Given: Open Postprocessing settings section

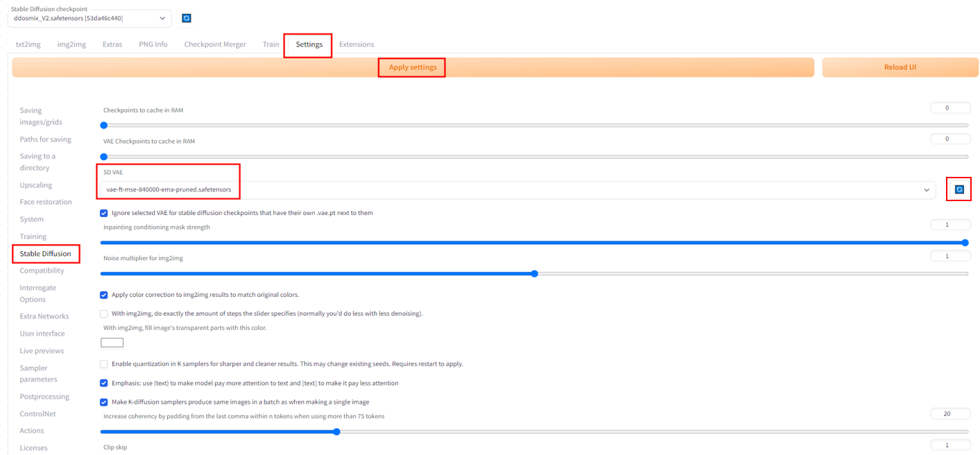Looking at the screenshot, I should coord(44,397).
